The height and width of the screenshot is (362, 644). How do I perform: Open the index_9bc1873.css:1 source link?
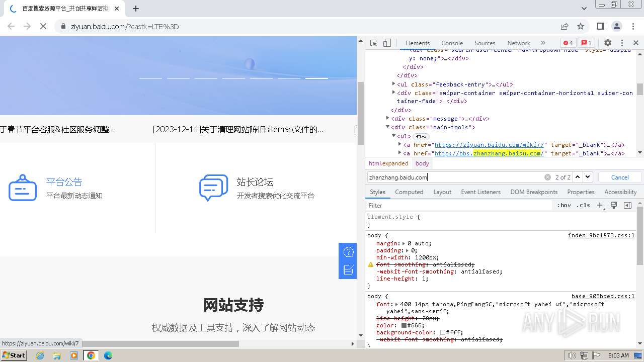coord(601,235)
